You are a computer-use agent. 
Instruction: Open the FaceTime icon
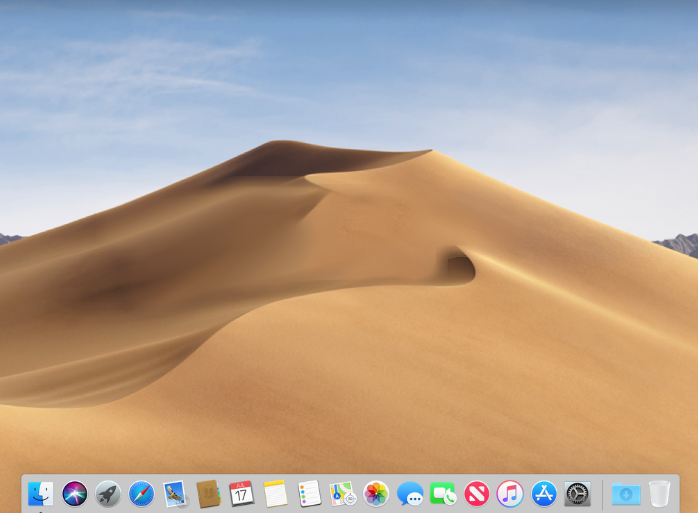click(443, 493)
